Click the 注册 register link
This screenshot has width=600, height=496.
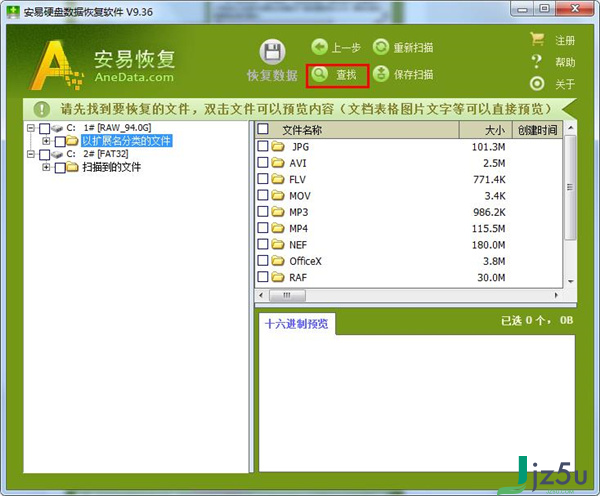point(565,40)
